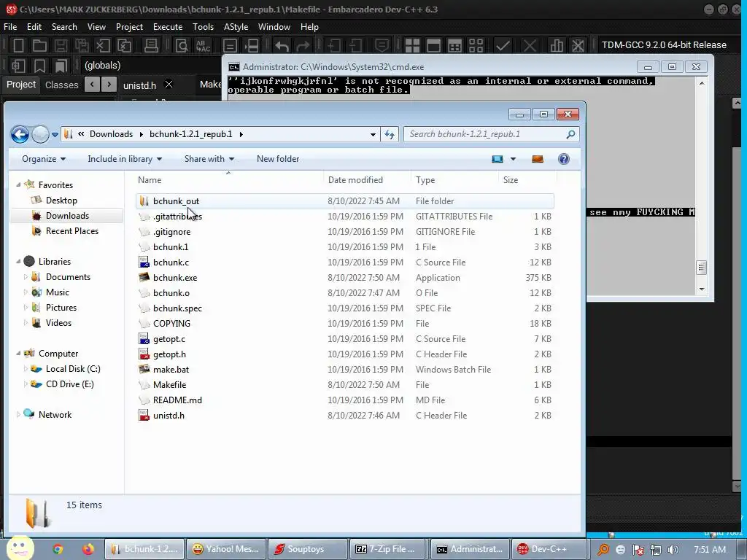Click the Undo arrow in Dev-C++ toolbar
The image size is (747, 560).
(x=282, y=46)
